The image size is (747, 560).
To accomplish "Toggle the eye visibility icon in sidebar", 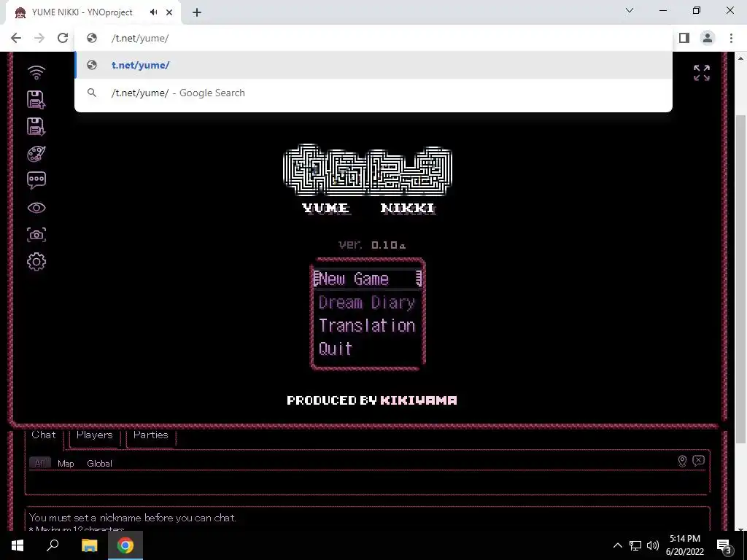I will click(36, 208).
